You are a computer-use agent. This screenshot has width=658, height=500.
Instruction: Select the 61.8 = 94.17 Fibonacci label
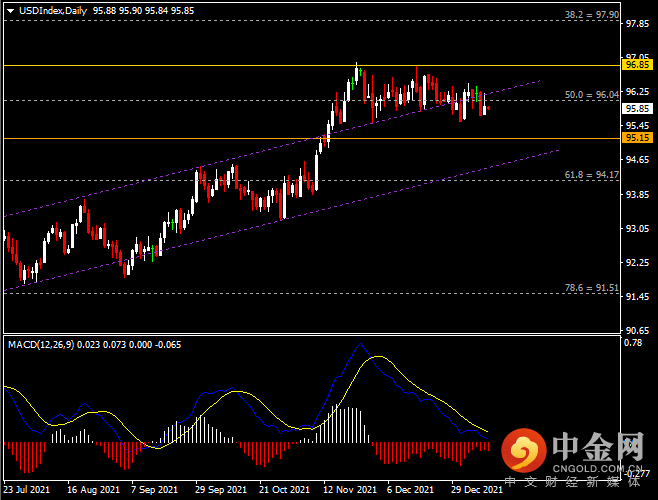587,175
